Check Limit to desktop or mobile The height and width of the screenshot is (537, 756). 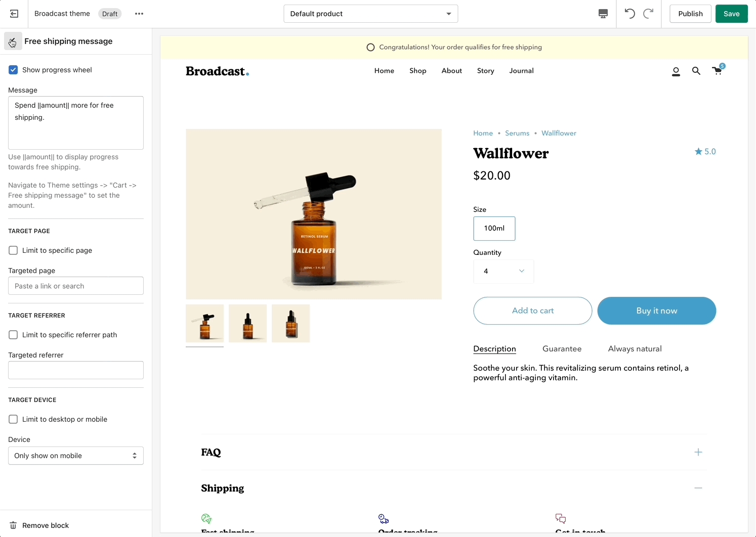(13, 419)
